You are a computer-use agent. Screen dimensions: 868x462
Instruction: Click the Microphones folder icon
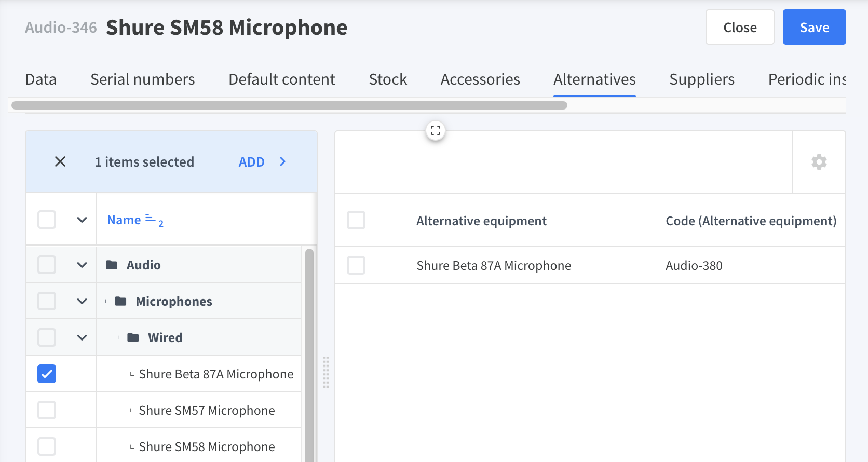tap(121, 301)
